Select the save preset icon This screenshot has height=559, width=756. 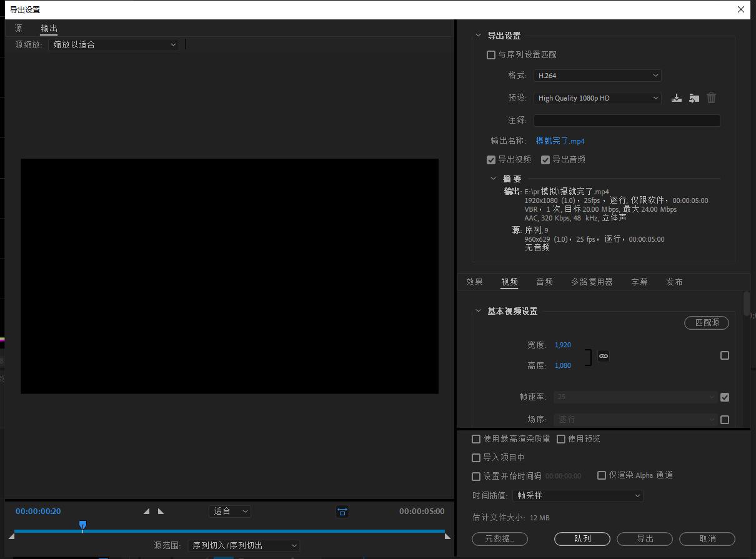point(677,97)
